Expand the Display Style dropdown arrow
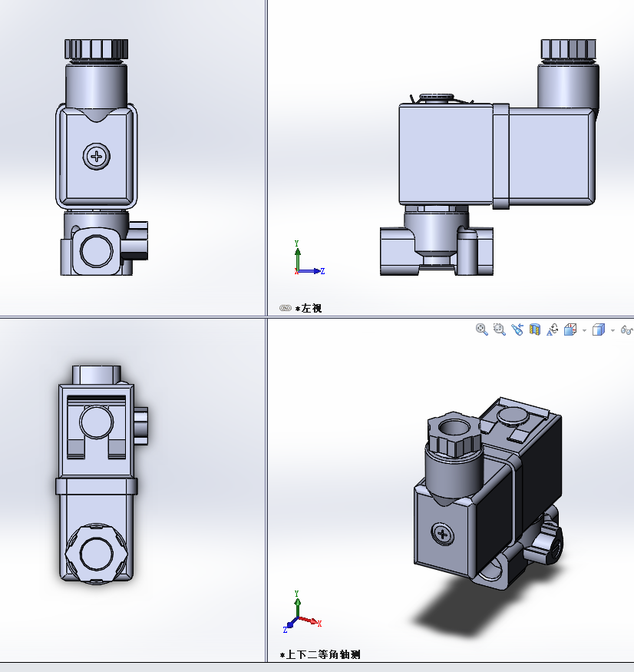 pos(613,330)
